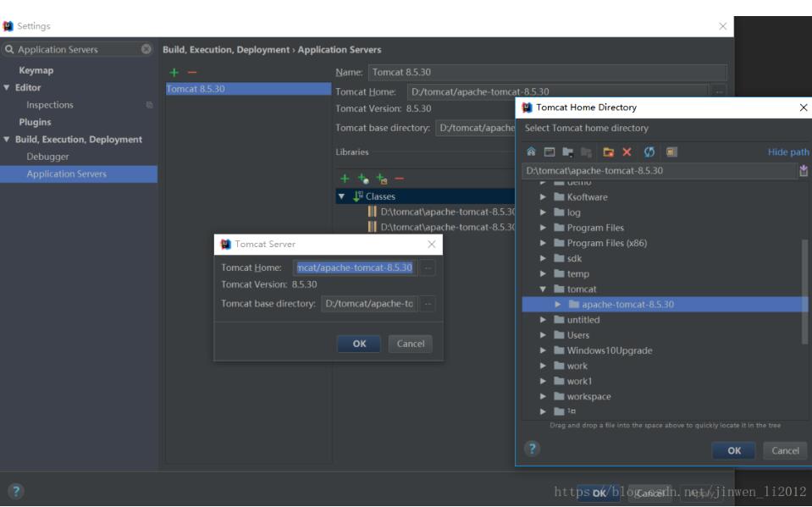812x507 pixels.
Task: Add a new application server with green plus
Action: 174,73
